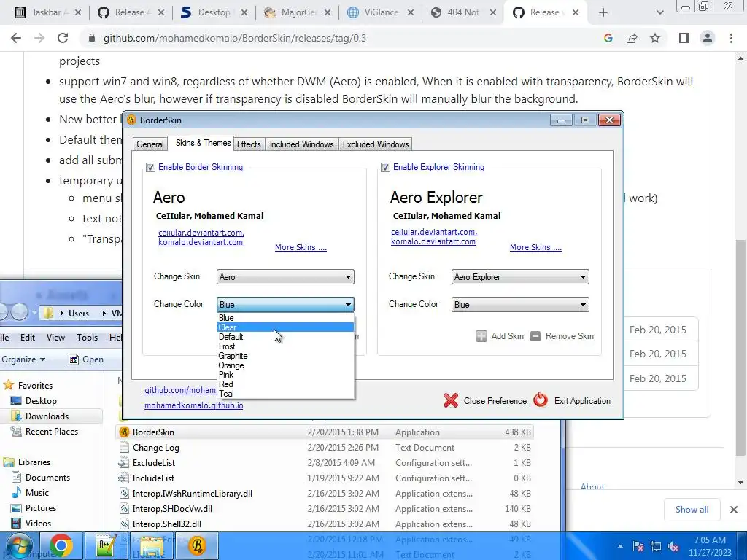This screenshot has width=747, height=560.
Task: Click Chrome icon on the taskbar
Action: 61,545
